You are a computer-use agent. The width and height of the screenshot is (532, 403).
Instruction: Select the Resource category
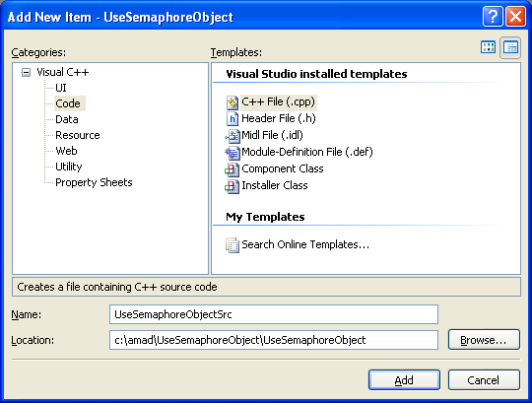tap(78, 135)
